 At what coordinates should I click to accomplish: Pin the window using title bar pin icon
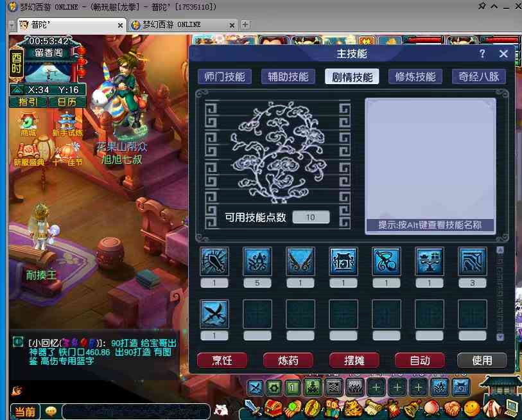point(482,6)
